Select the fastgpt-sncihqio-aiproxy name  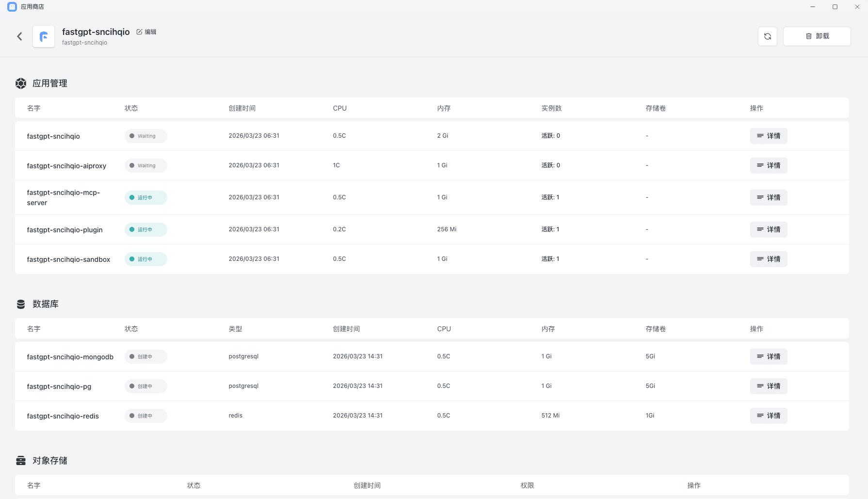[66, 166]
